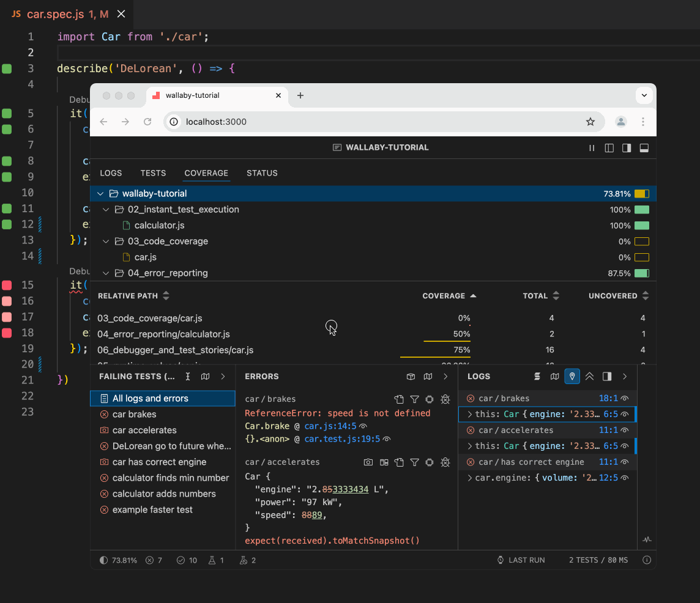700x603 pixels.
Task: Sort by UNCOVERED column header
Action: point(618,295)
